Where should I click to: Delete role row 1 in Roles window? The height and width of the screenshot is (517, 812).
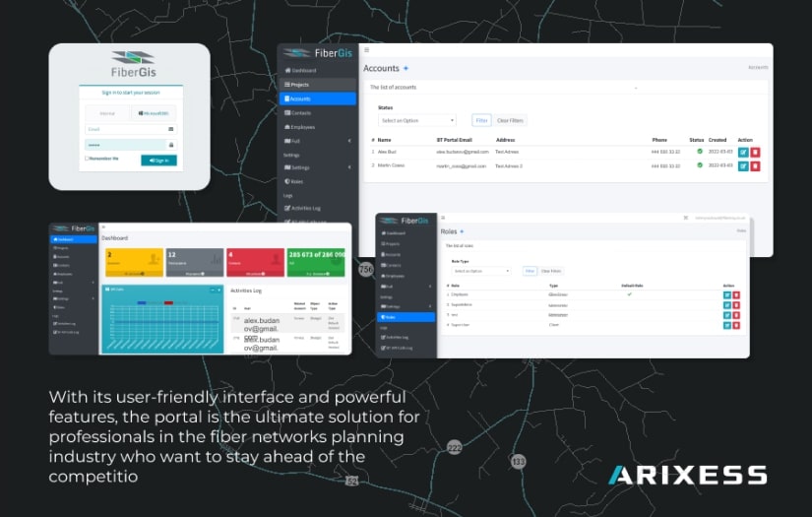pos(736,295)
